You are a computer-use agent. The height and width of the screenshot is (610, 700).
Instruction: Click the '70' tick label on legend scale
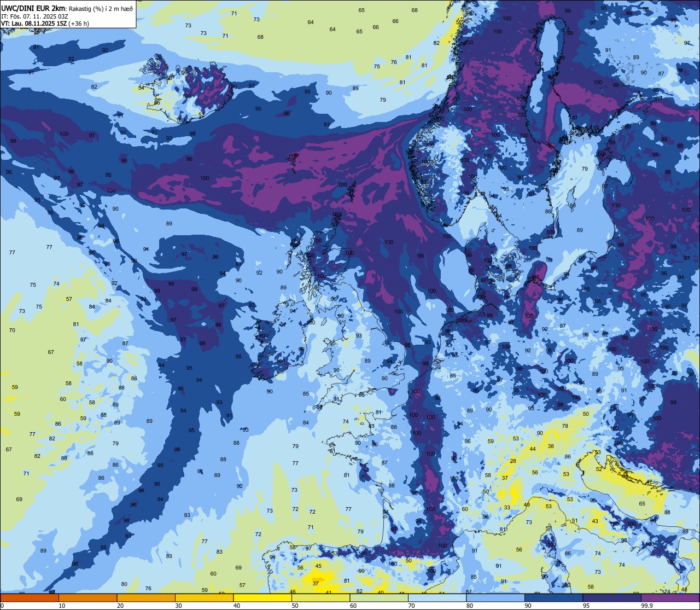(x=412, y=606)
